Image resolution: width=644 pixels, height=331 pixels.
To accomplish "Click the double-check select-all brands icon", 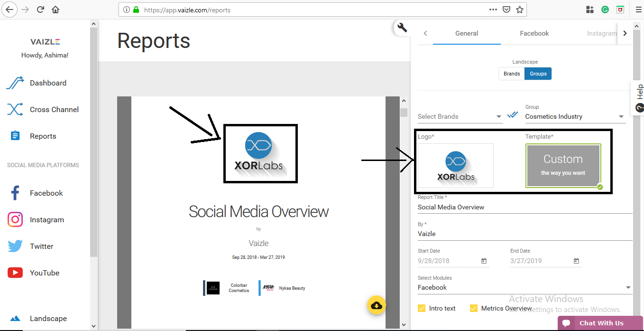I will point(513,115).
